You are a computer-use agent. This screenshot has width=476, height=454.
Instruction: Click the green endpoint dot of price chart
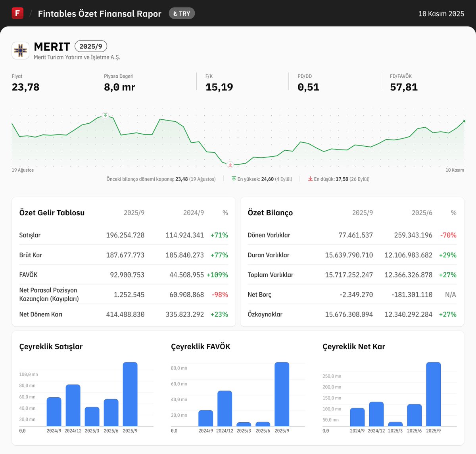pyautogui.click(x=464, y=121)
